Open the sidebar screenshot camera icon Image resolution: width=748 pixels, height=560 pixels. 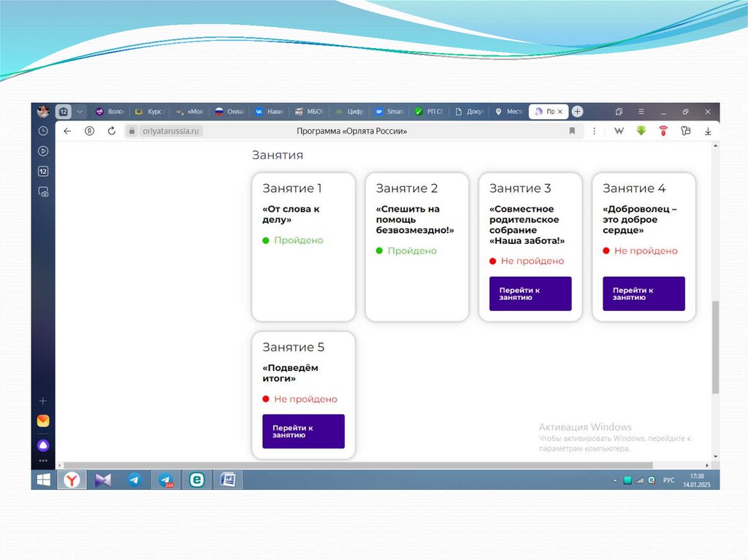pyautogui.click(x=43, y=192)
